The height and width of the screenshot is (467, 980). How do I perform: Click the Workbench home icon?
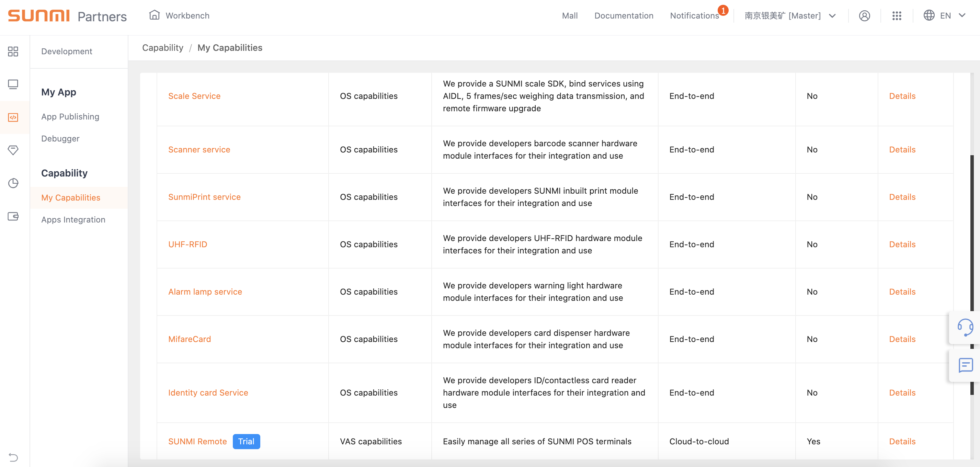(154, 15)
